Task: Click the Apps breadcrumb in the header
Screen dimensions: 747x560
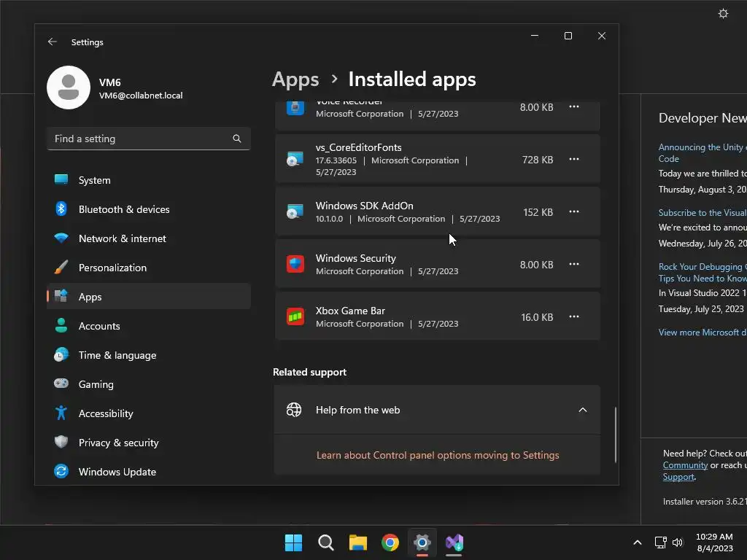Action: pyautogui.click(x=295, y=79)
